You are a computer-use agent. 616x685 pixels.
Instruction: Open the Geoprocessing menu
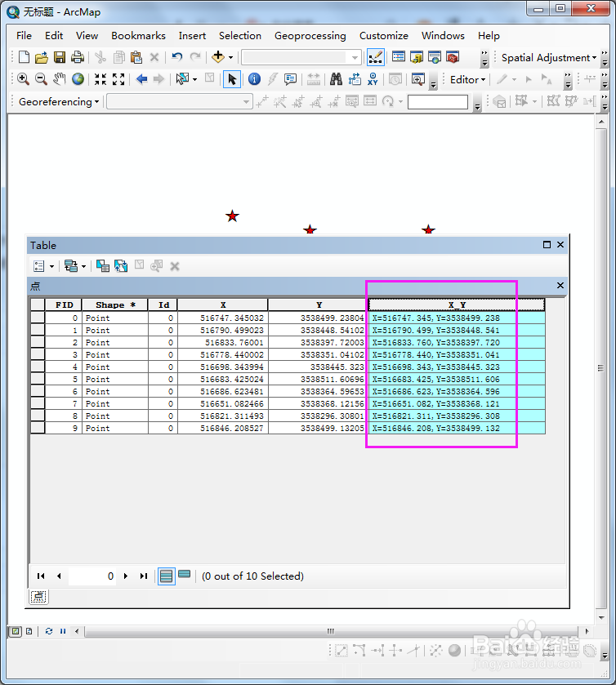tap(310, 35)
